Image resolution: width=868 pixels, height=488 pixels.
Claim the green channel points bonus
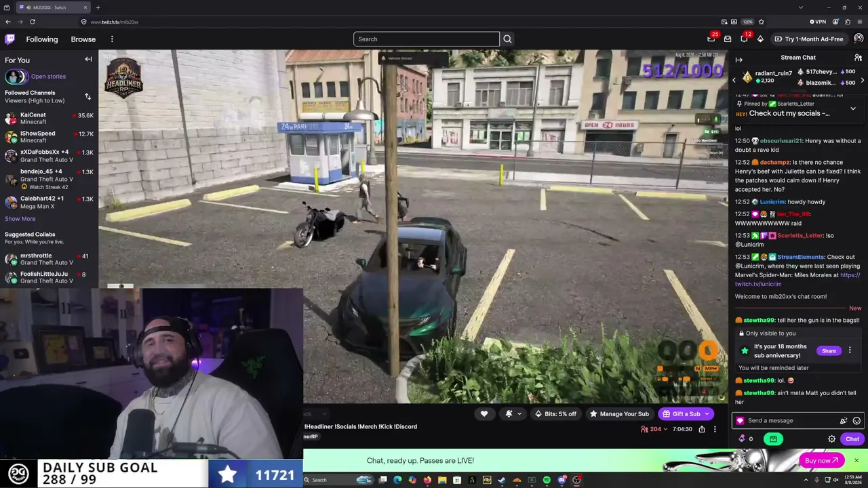pos(773,439)
